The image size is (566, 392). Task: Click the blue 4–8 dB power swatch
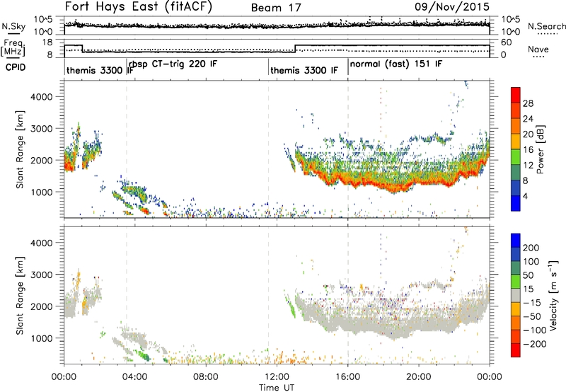tap(516, 188)
